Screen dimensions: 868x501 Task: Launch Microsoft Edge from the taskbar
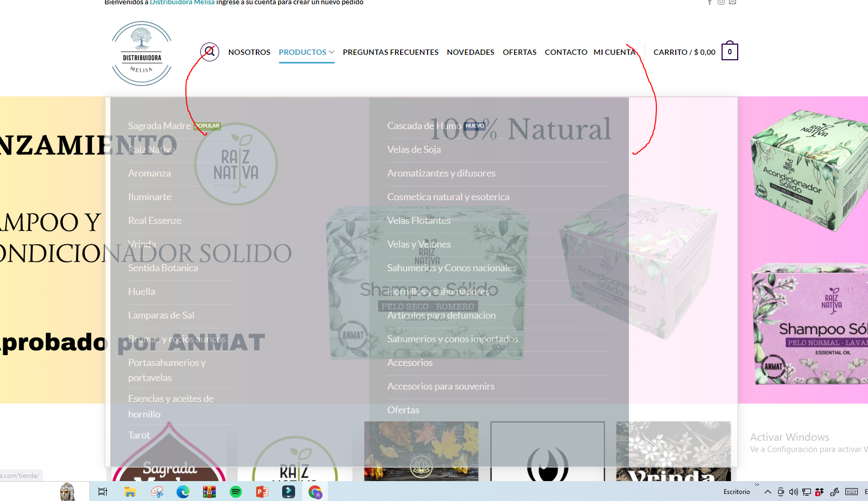183,492
